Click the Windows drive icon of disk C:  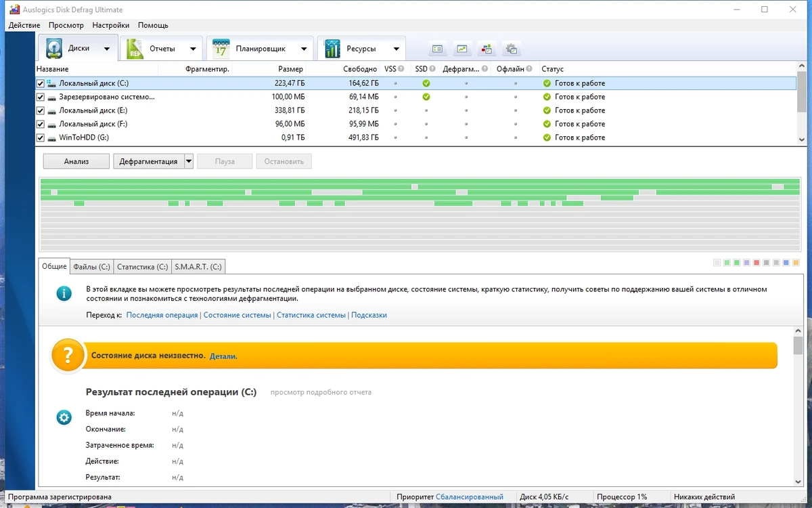tap(51, 83)
